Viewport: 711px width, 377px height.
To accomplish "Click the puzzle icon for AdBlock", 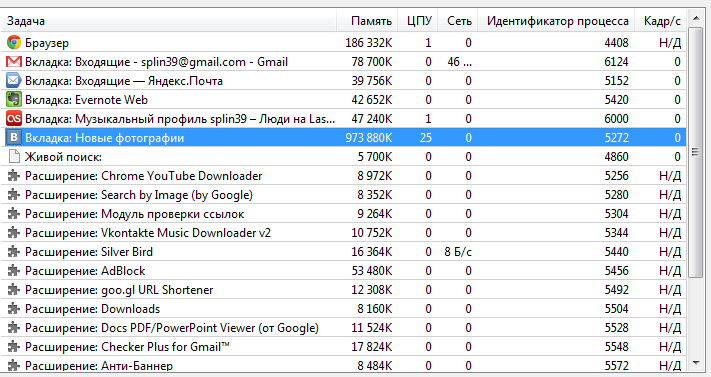I will pos(14,271).
